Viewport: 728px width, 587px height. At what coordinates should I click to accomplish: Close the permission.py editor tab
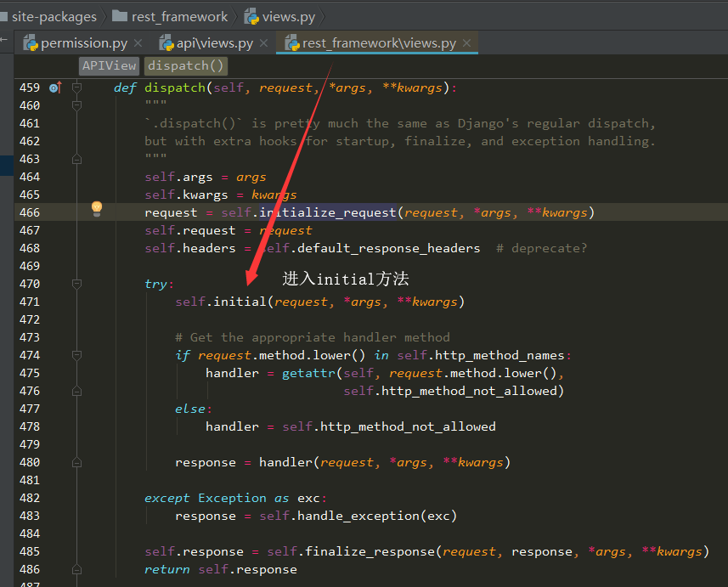coord(138,43)
